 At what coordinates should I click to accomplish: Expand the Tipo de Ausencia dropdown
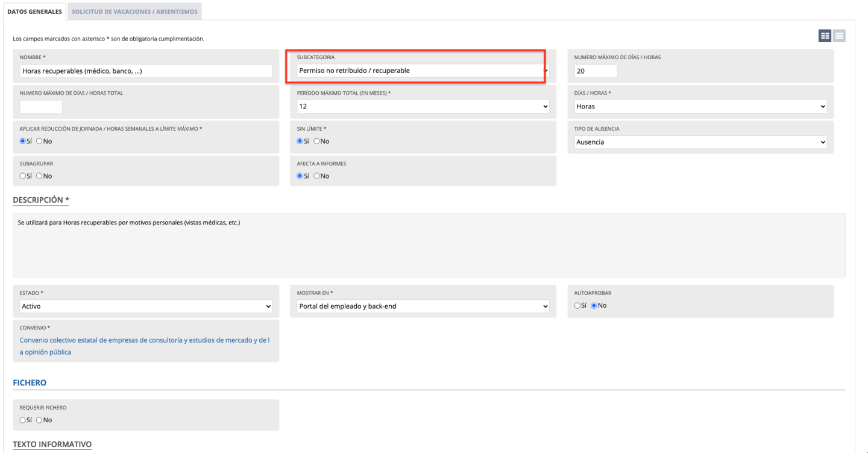click(x=700, y=142)
